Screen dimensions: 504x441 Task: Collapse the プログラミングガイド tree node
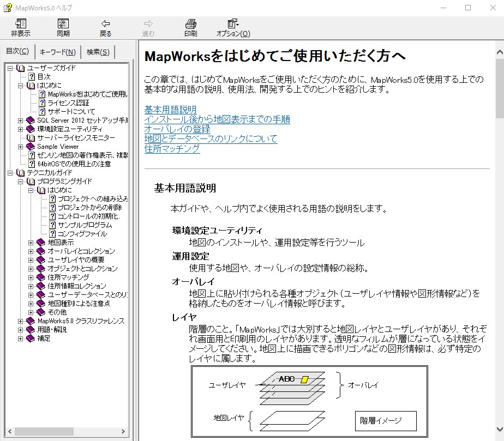[21, 182]
